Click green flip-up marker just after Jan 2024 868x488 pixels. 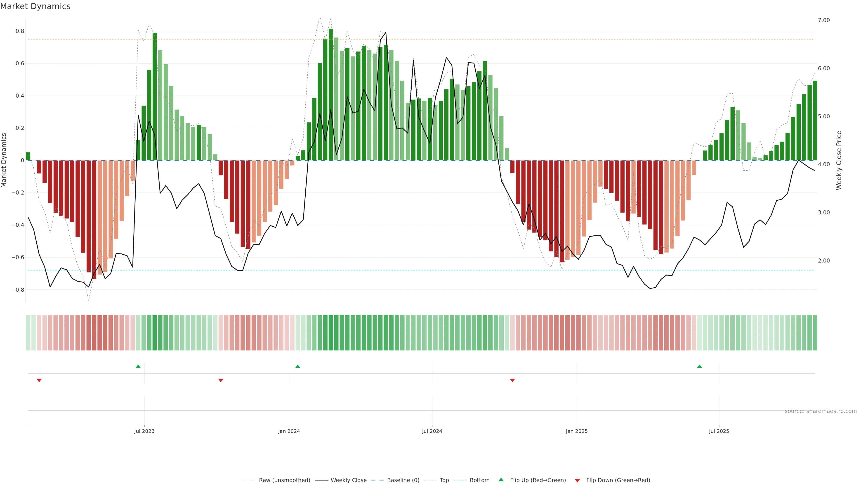pos(297,366)
